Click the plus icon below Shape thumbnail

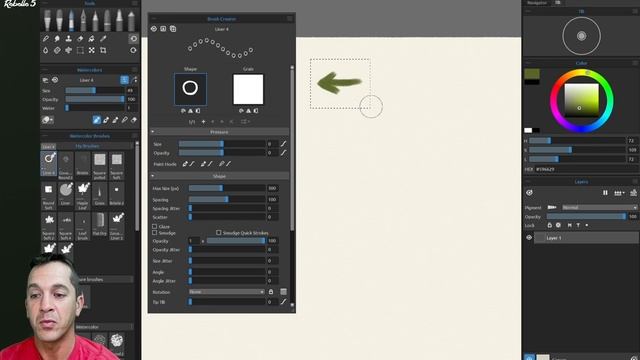tap(203, 122)
